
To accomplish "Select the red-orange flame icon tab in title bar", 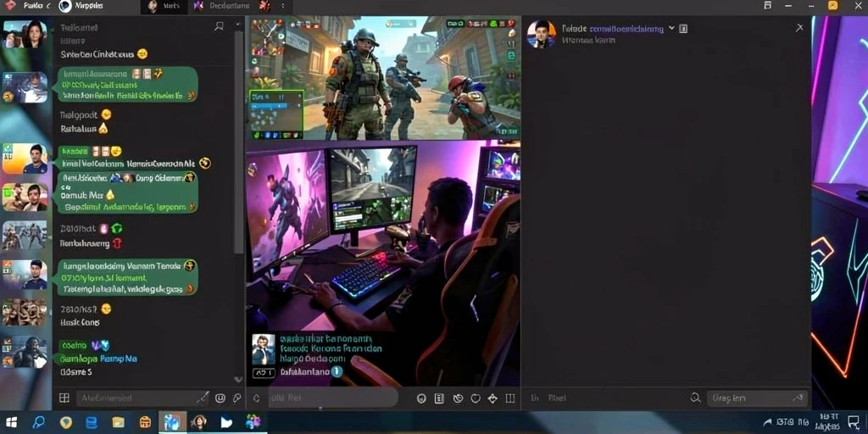I will click(x=264, y=6).
